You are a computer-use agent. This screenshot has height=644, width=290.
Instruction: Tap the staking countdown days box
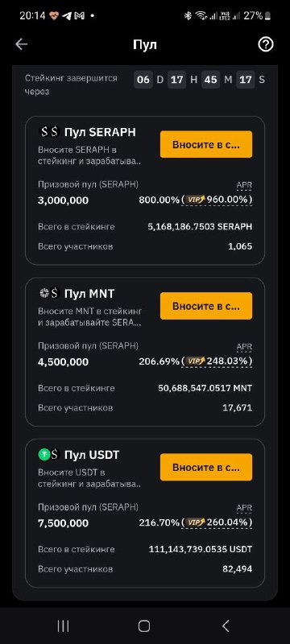click(x=143, y=79)
